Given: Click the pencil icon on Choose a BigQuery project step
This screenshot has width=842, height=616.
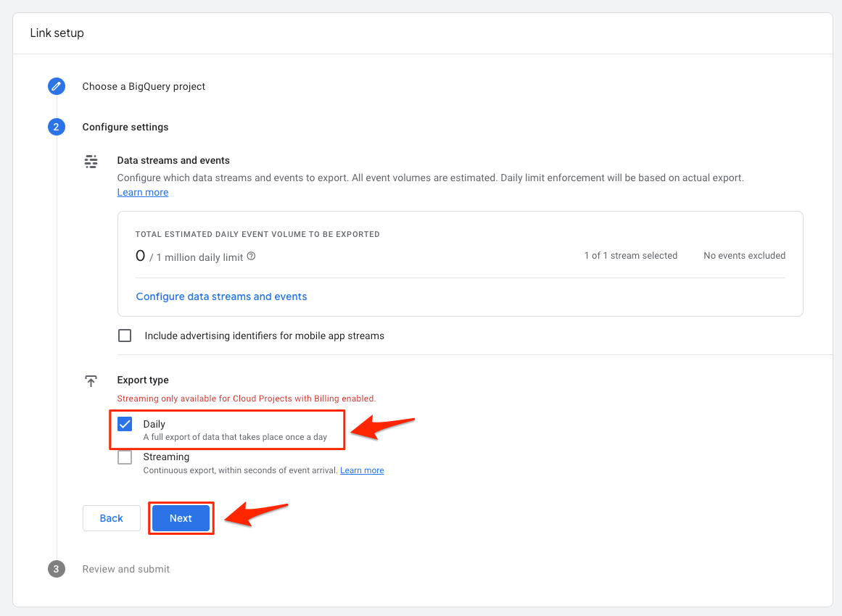Looking at the screenshot, I should pyautogui.click(x=56, y=86).
